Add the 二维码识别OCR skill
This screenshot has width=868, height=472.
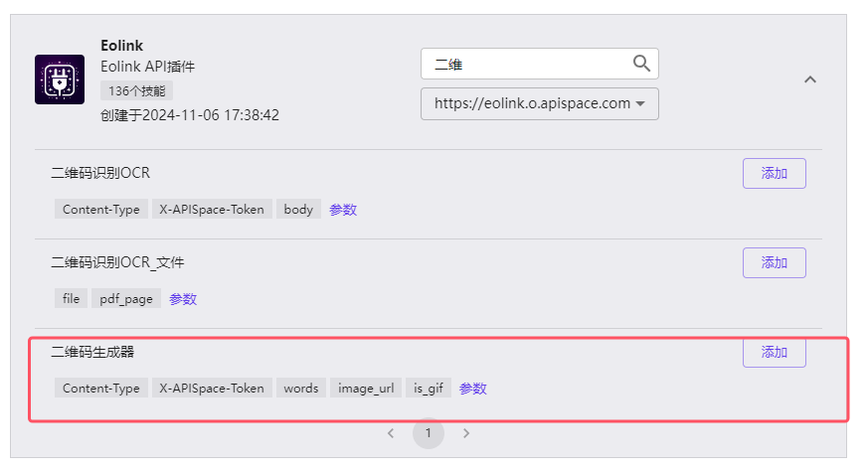pyautogui.click(x=774, y=173)
